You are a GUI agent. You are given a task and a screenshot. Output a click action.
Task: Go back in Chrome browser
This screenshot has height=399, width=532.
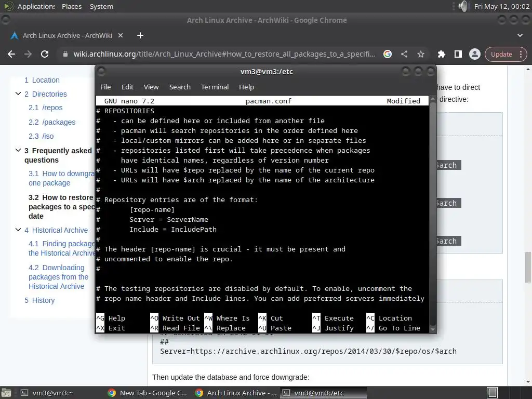11,54
